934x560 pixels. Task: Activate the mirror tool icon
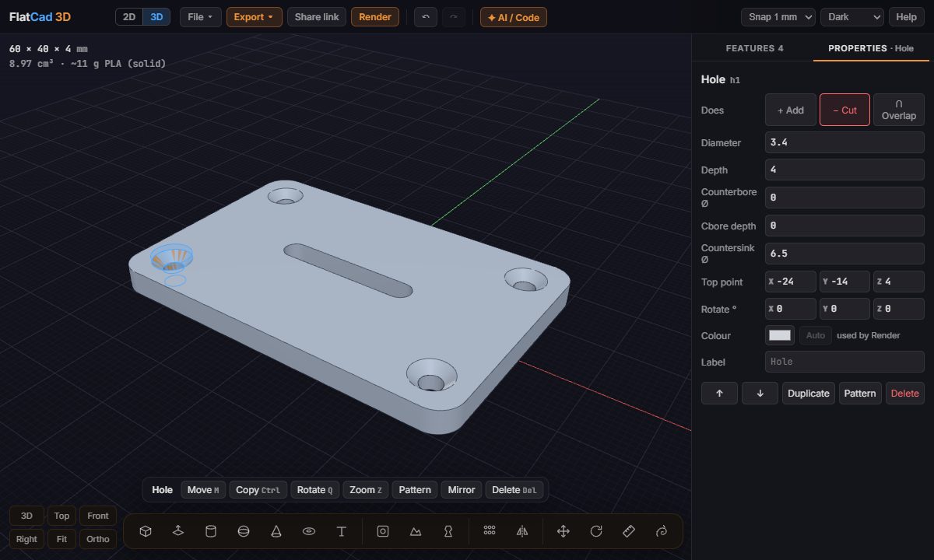tap(522, 531)
